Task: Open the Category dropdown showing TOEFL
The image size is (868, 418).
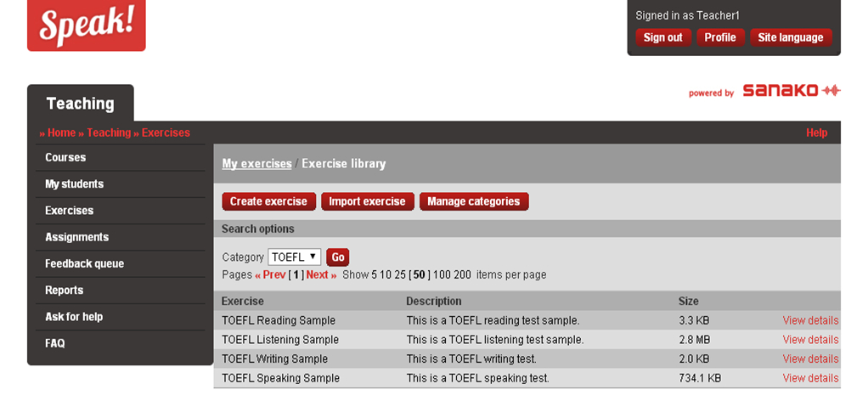Action: click(295, 257)
